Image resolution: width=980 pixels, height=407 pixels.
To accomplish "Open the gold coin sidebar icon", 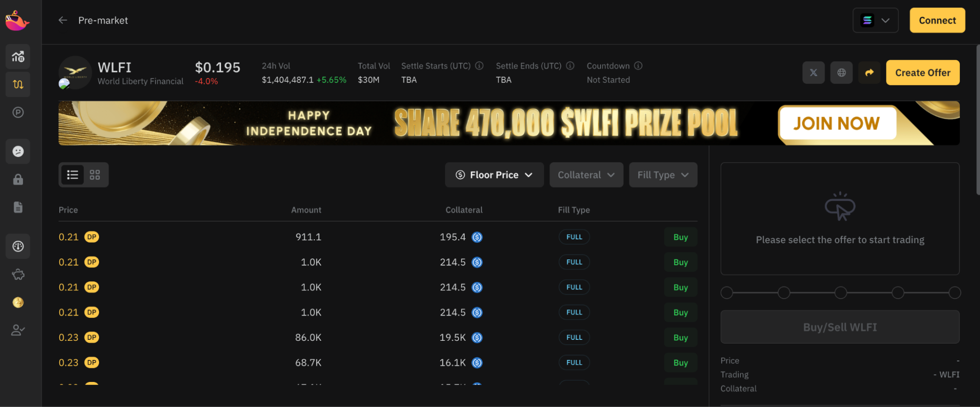I will (18, 303).
